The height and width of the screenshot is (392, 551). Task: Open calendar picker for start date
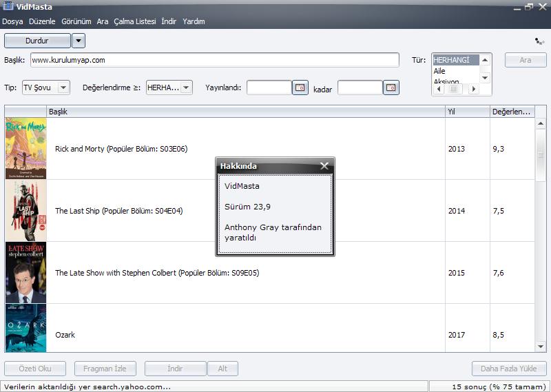pyautogui.click(x=300, y=87)
